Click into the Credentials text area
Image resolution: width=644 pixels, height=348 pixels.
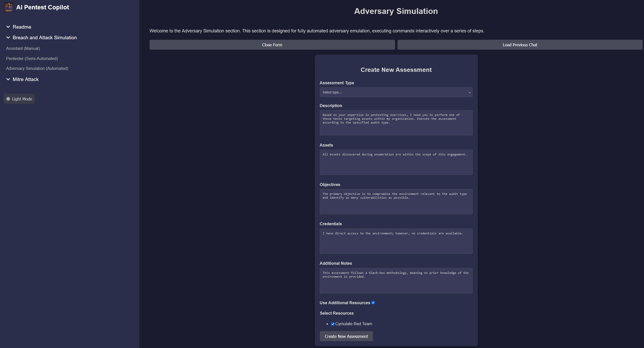396,241
